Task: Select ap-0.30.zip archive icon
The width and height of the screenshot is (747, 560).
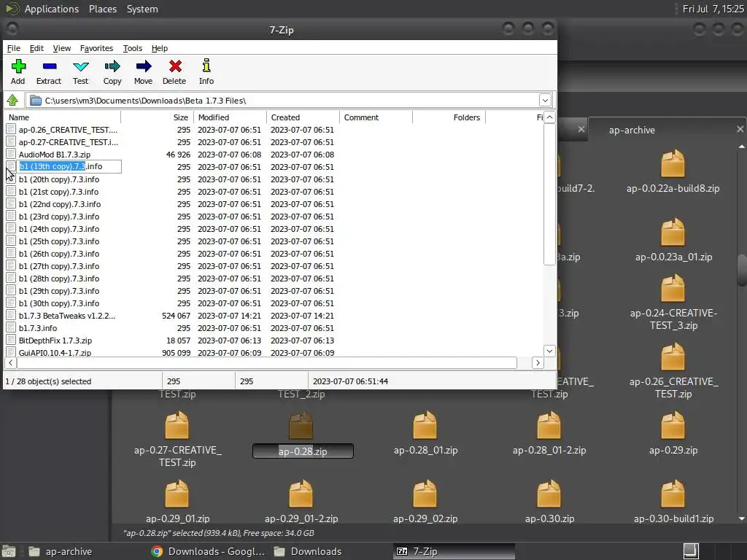Action: coord(549,494)
